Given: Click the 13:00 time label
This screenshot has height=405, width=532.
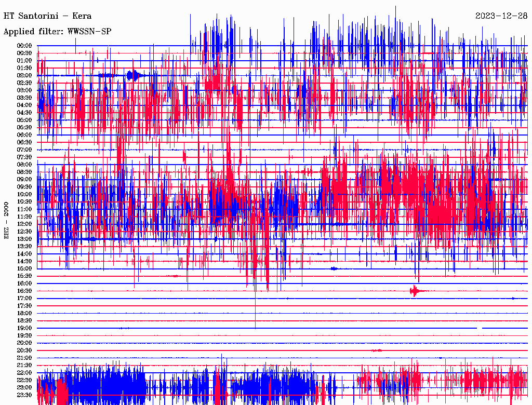Looking at the screenshot, I should tap(24, 239).
